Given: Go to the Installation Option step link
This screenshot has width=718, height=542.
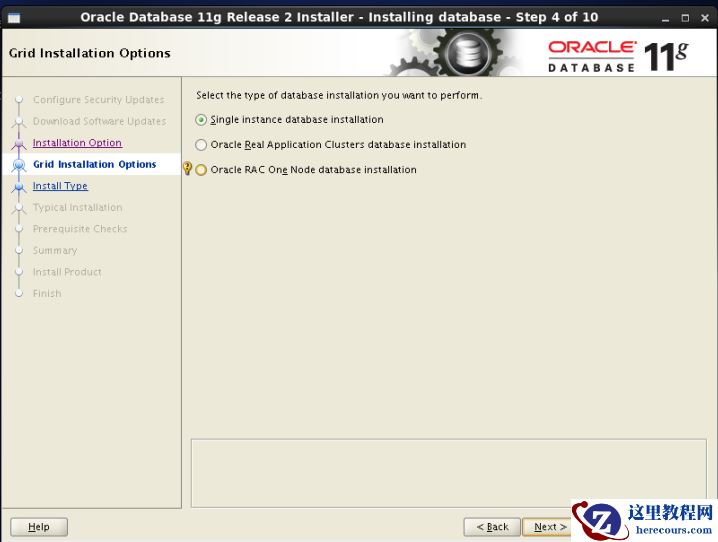Looking at the screenshot, I should point(77,143).
